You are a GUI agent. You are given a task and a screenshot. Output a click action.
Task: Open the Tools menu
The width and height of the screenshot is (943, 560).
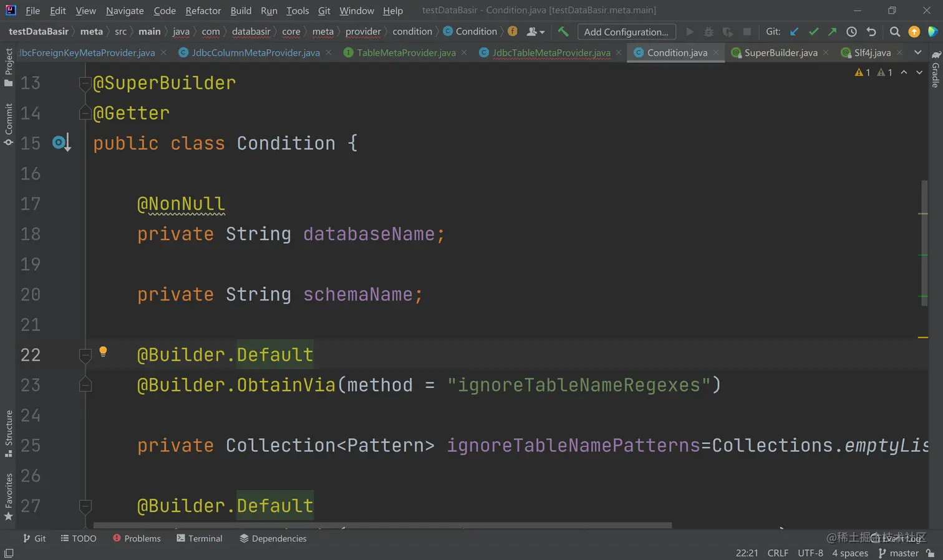click(x=297, y=11)
